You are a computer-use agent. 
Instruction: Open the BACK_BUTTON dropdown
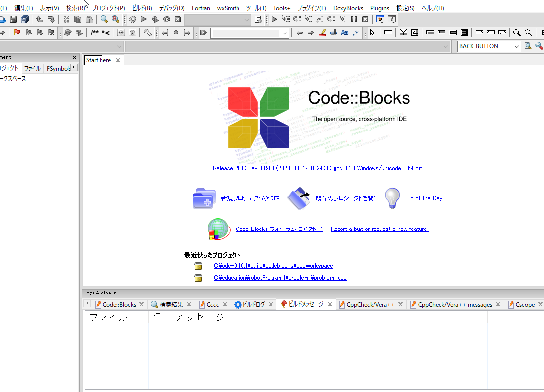[x=516, y=46]
